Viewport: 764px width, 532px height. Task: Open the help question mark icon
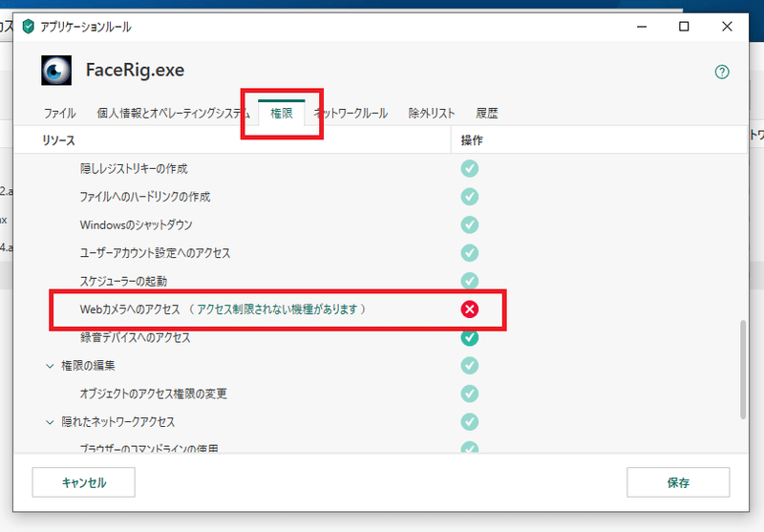722,72
